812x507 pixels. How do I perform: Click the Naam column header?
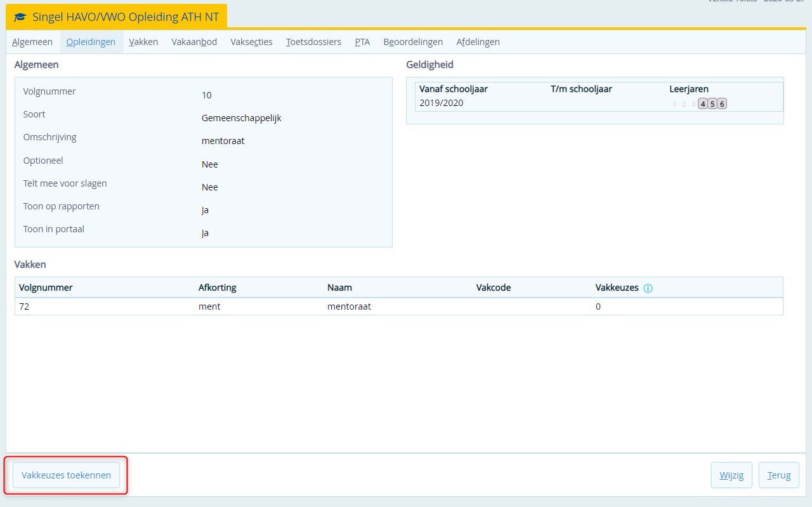(339, 287)
